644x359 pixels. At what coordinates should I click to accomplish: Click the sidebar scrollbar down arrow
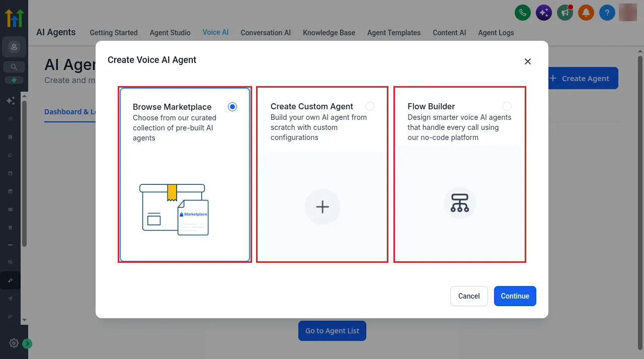click(24, 320)
